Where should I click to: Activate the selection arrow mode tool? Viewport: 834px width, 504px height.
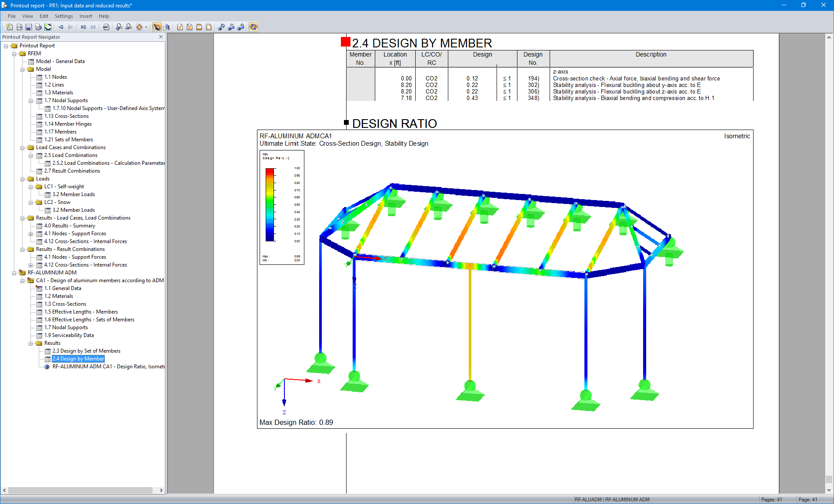[x=167, y=27]
